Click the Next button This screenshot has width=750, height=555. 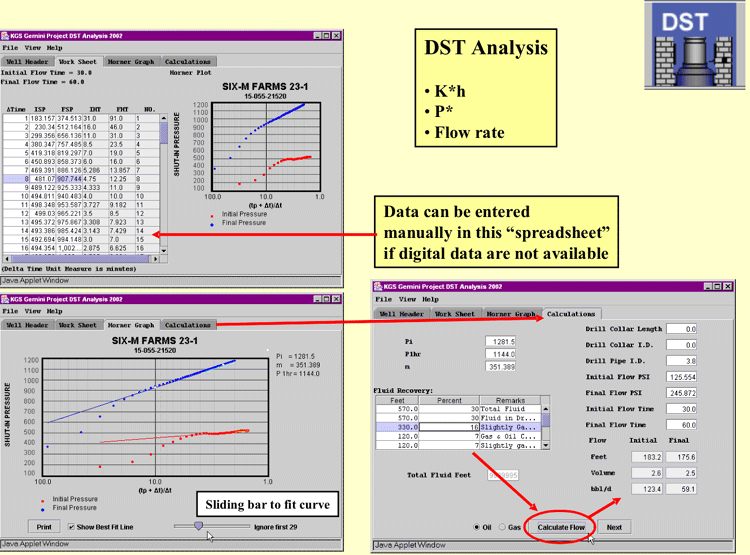pos(614,527)
